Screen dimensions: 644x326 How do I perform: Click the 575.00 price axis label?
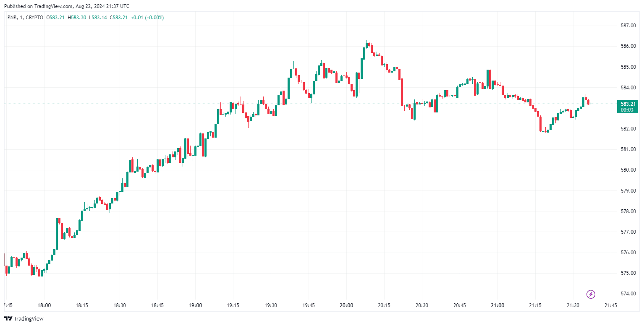(628, 273)
